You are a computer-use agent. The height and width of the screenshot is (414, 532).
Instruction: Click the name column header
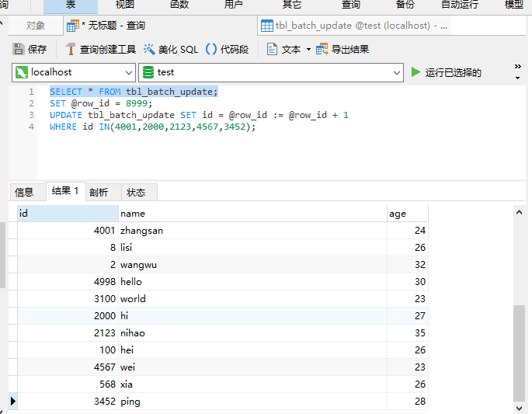pos(252,214)
